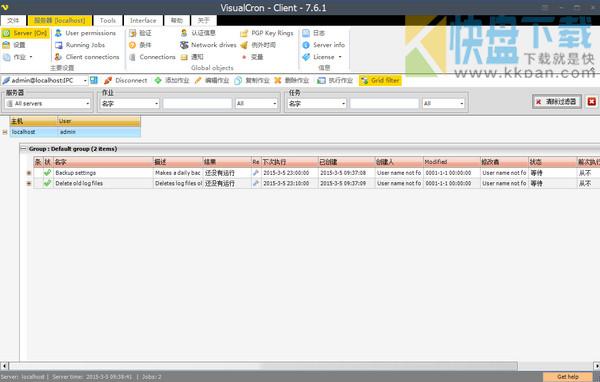
Task: Open User permissions from the ribbon
Action: pos(85,33)
